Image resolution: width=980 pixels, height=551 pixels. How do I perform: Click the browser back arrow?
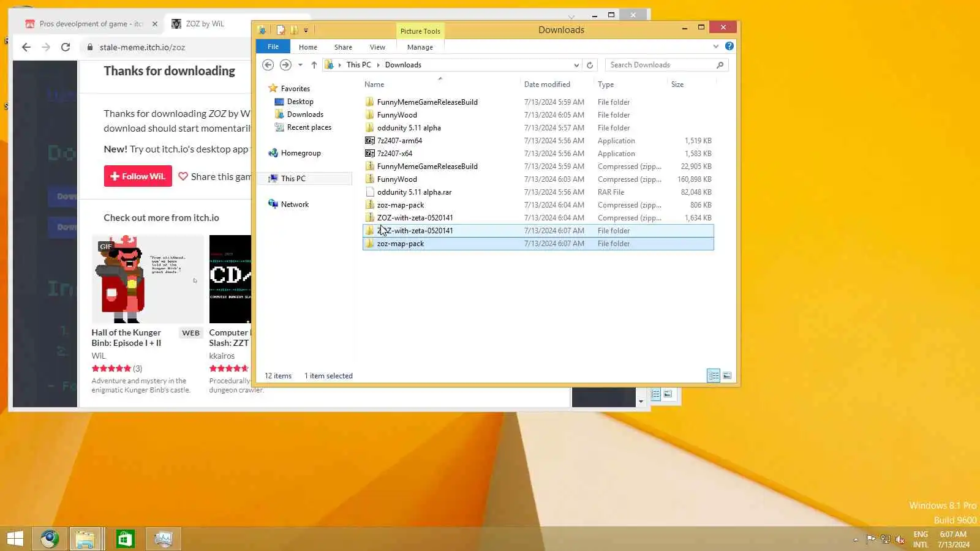tap(26, 47)
